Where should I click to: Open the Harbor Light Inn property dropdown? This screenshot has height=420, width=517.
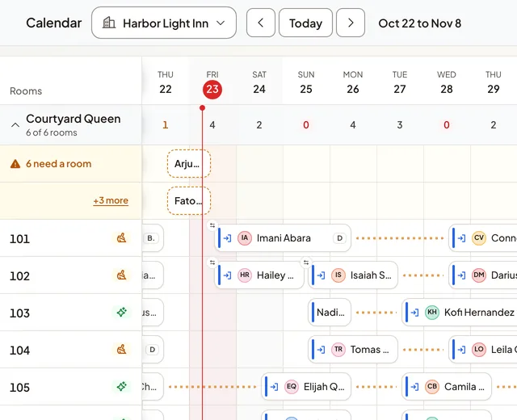coord(164,23)
